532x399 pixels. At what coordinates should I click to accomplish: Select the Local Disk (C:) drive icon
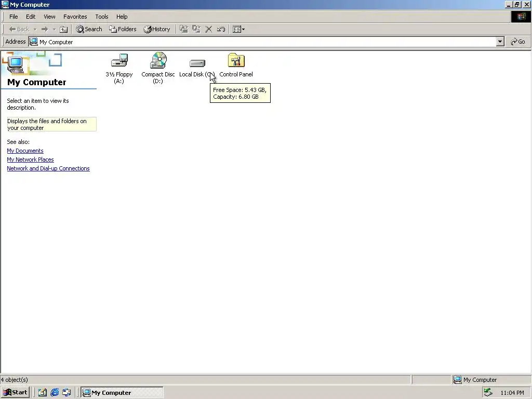197,68
